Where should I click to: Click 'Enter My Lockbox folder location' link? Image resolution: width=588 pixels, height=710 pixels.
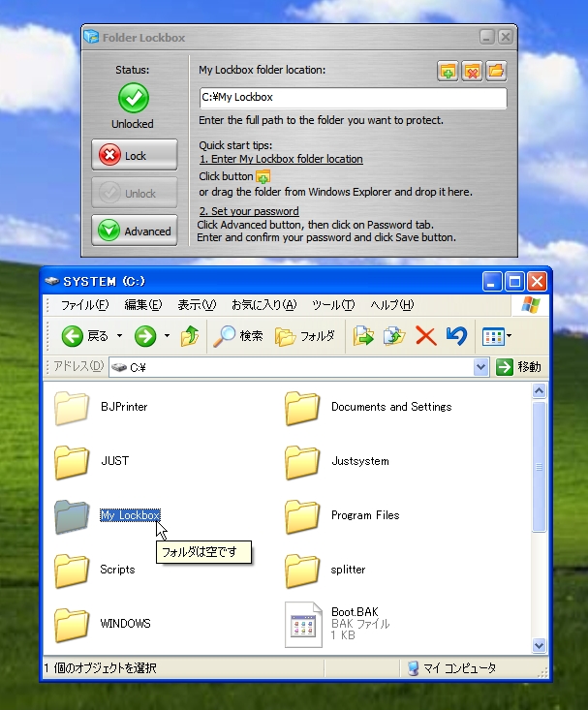tap(281, 159)
